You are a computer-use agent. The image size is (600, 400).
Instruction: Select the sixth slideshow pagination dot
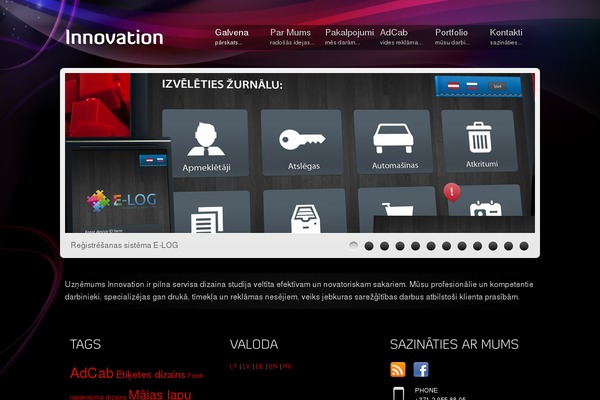431,246
